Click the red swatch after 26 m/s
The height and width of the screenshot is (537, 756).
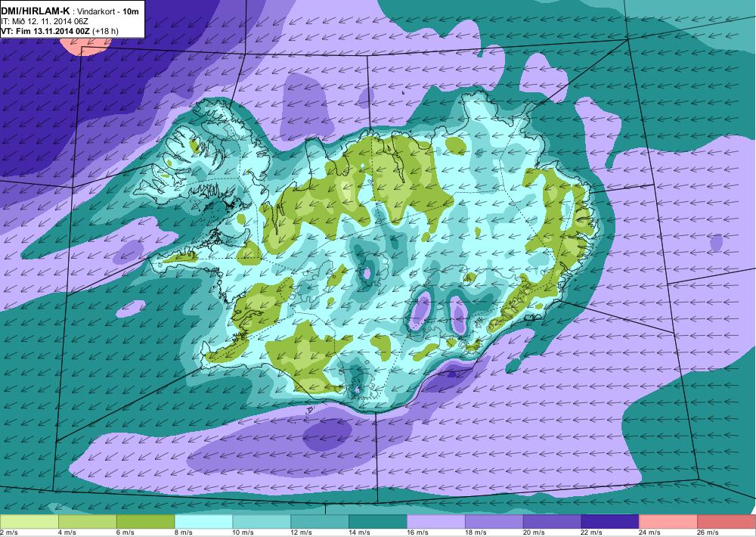click(727, 522)
